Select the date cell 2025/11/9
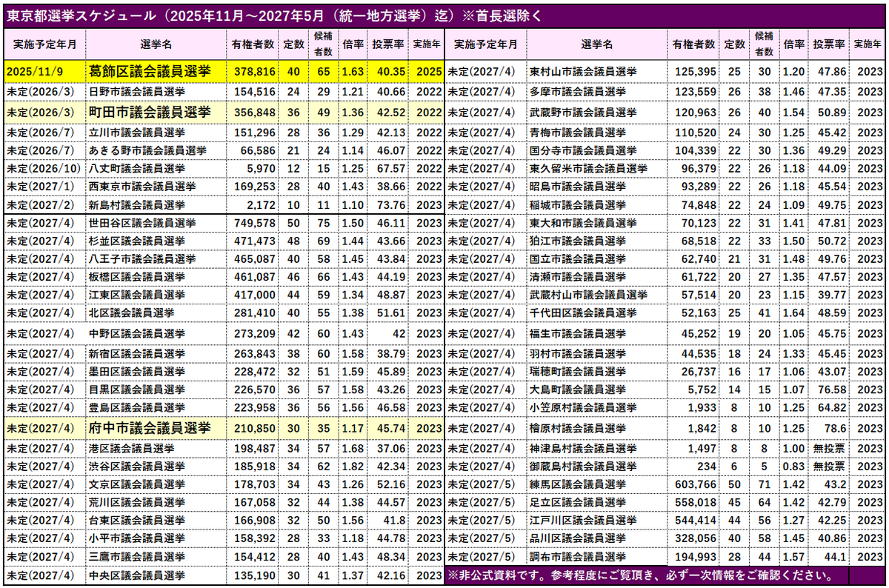Viewport: 889px width, 588px height. [44, 71]
